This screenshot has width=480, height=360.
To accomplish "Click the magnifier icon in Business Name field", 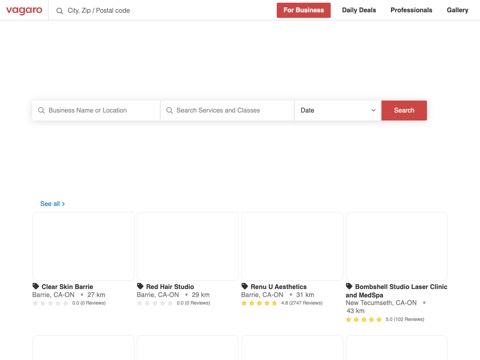I will [x=41, y=110].
